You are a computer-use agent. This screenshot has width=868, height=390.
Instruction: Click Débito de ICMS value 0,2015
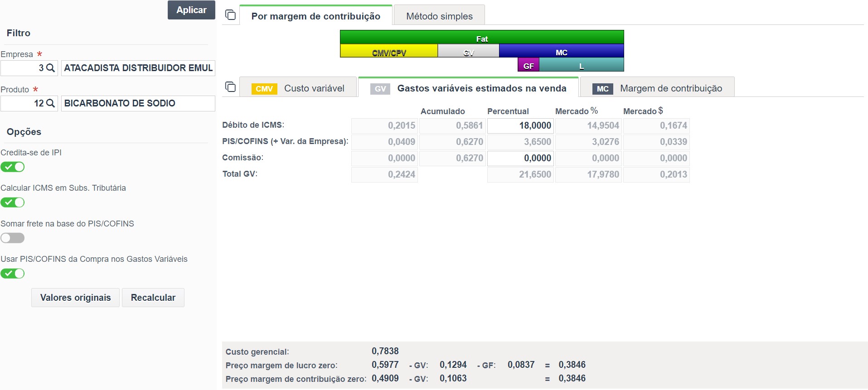pos(384,125)
